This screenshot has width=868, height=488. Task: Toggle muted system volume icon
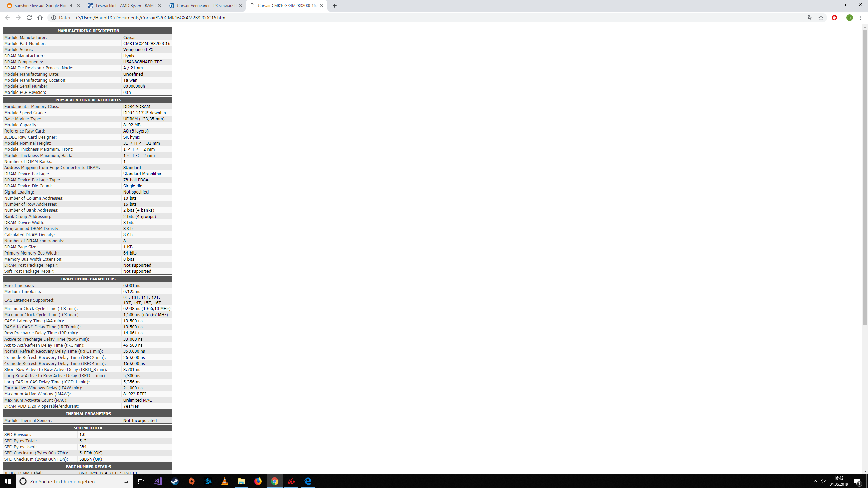click(823, 481)
